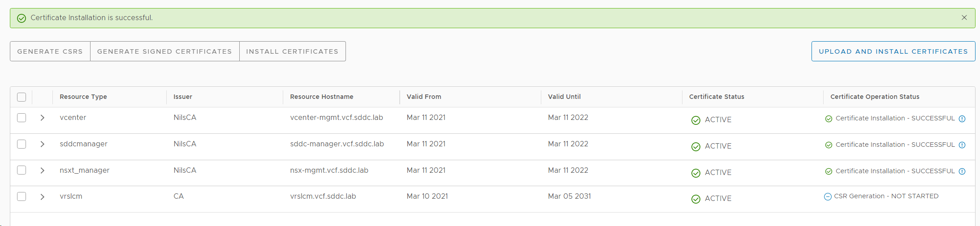Screen dimensions: 980x226
Task: Tick the vcenter row checkbox
Action: [x=22, y=118]
